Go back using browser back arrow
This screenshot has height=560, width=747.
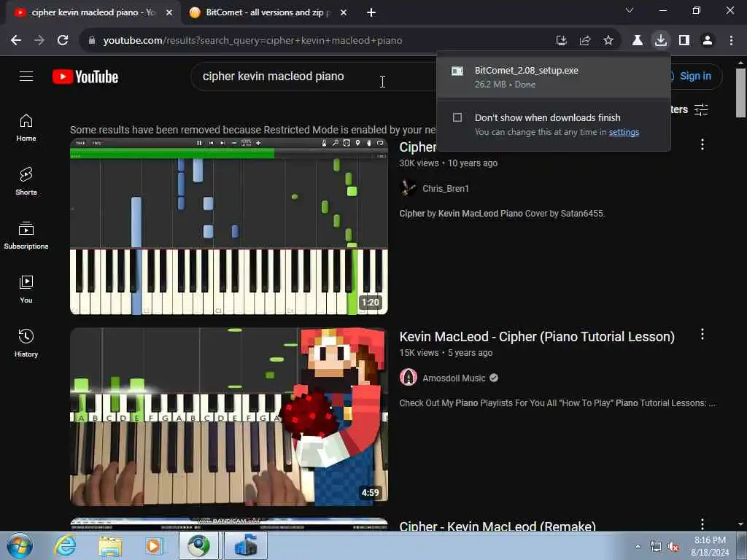click(x=16, y=41)
